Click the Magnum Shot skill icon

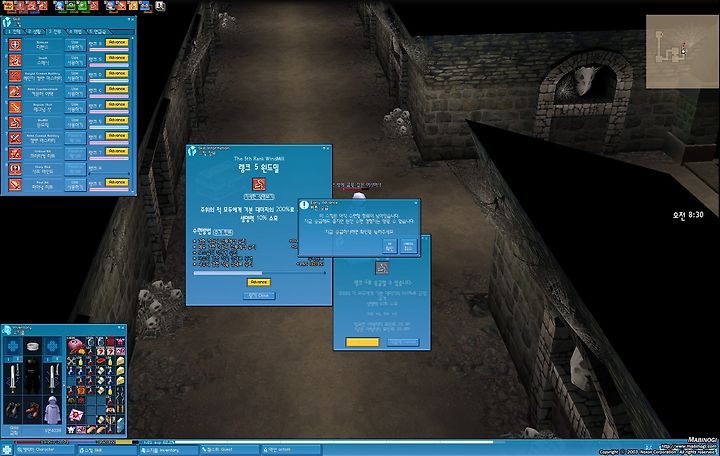(x=15, y=107)
